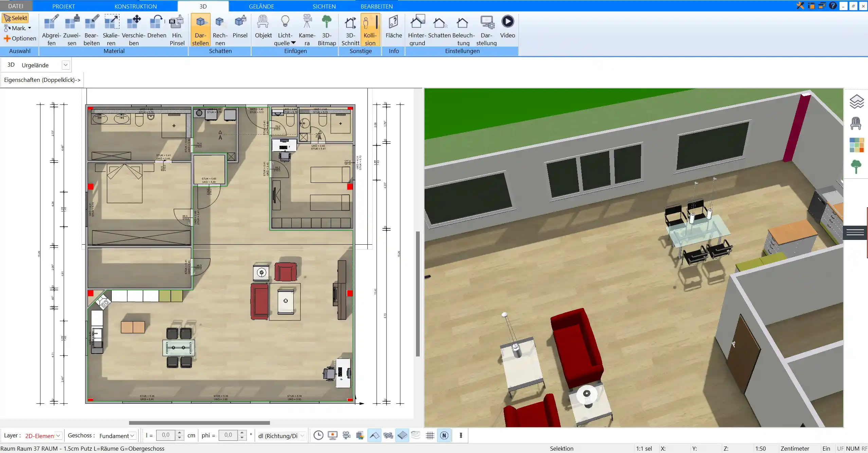This screenshot has height=453, width=868.
Task: Toggle the image stack icon in bottom toolbar
Action: pos(360,435)
